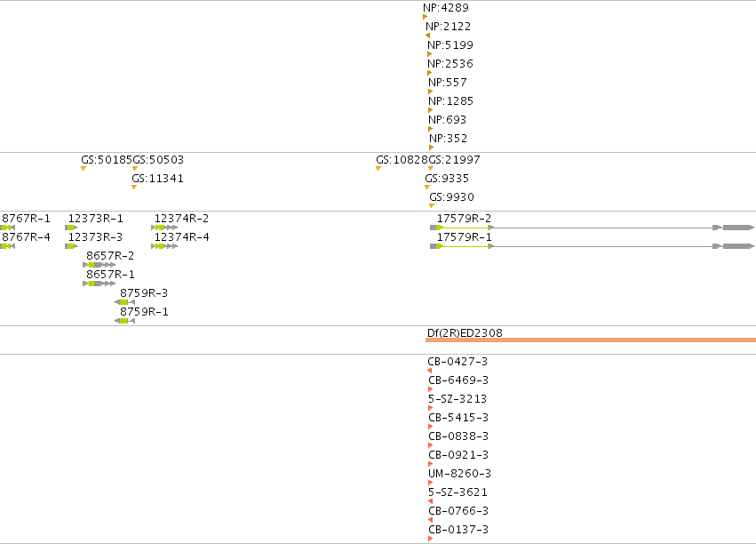The image size is (756, 544).
Task: Click the down-triangle marker under GS:10828
Action: click(x=378, y=168)
